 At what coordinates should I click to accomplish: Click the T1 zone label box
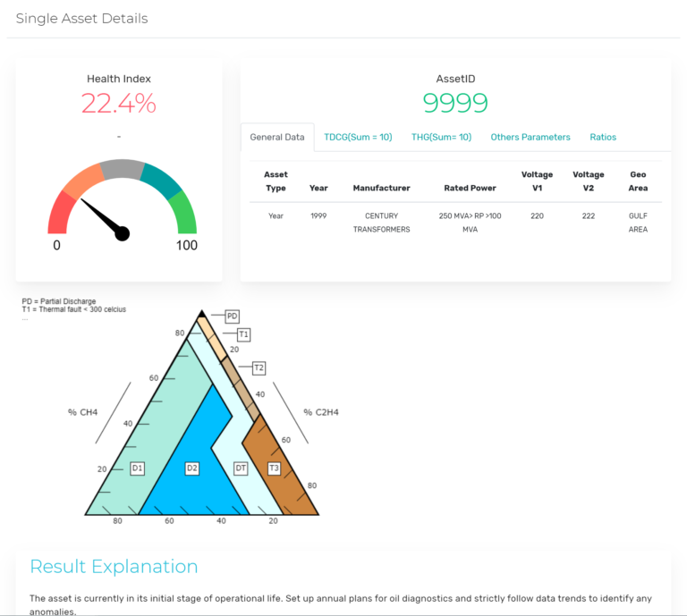pos(243,334)
